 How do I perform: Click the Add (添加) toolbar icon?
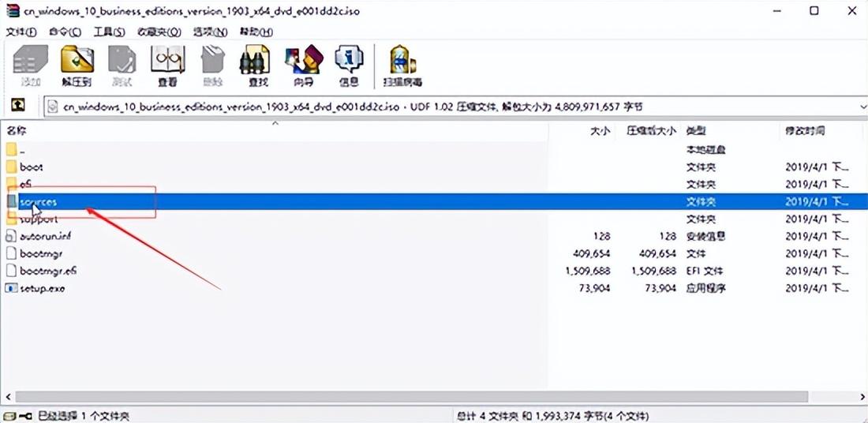click(x=31, y=60)
